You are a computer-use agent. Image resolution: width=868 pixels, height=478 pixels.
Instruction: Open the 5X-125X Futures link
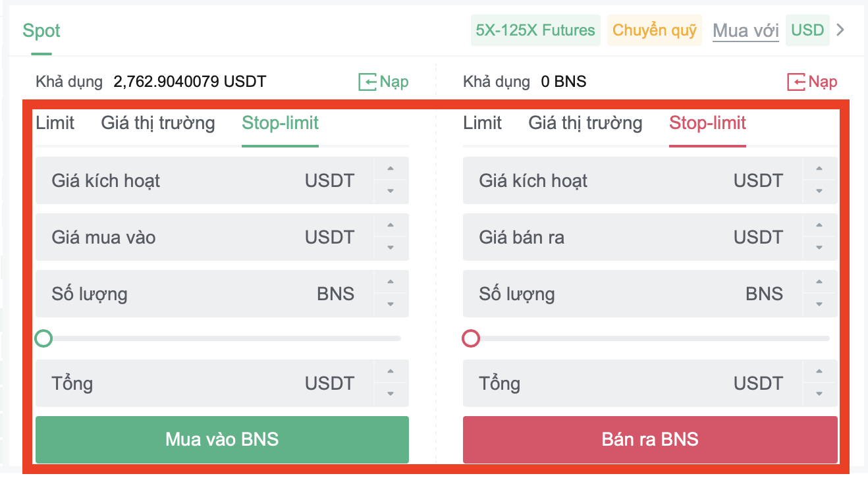[535, 30]
